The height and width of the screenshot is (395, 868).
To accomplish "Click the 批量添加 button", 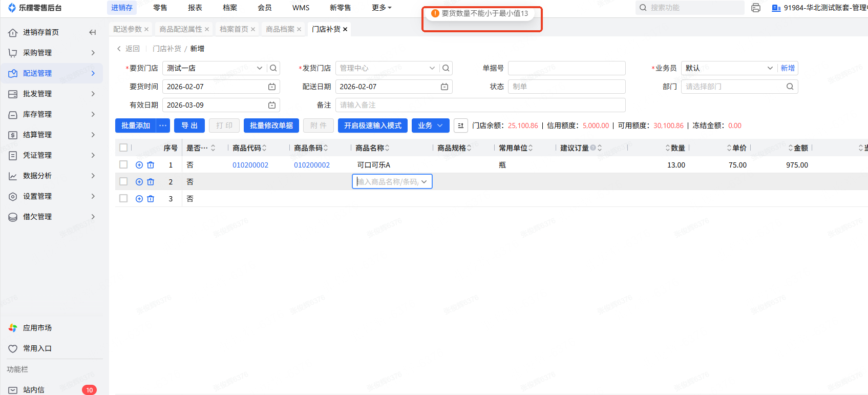I will (x=136, y=126).
